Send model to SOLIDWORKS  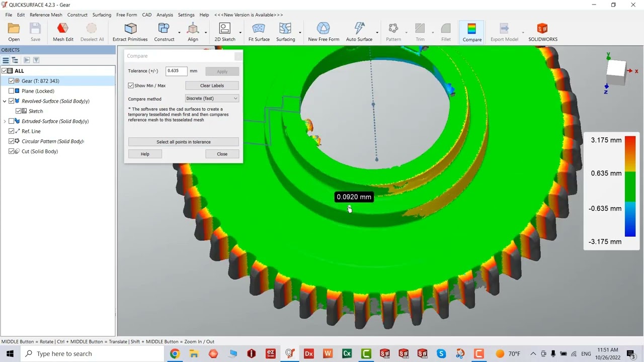coord(542,32)
